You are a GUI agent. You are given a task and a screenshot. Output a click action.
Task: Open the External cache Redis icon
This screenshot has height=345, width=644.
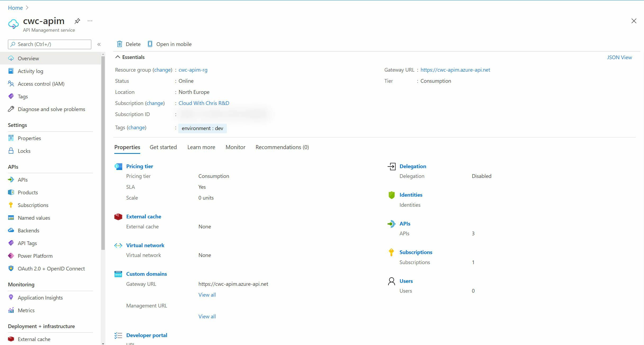(x=118, y=217)
